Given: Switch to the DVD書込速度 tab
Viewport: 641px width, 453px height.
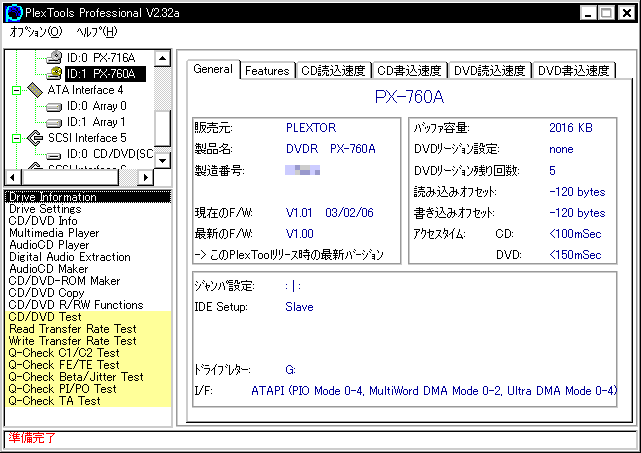Looking at the screenshot, I should (x=574, y=71).
